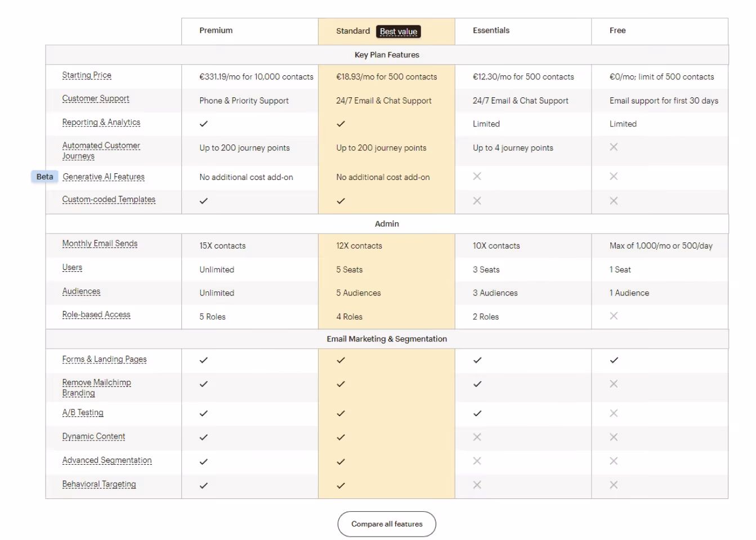The height and width of the screenshot is (540, 756).
Task: Click Standard checkmark for Custom-coded Templates
Action: [341, 201]
